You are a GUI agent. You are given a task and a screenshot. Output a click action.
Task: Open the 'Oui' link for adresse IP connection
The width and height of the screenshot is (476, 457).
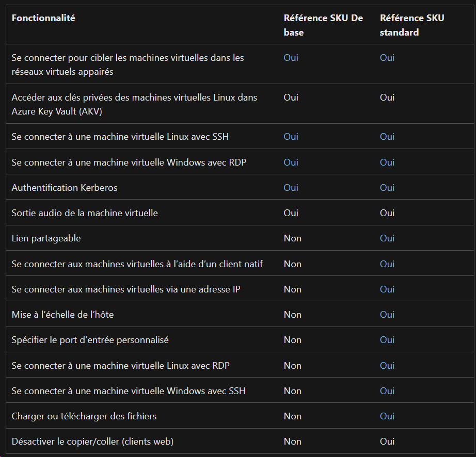coord(387,289)
